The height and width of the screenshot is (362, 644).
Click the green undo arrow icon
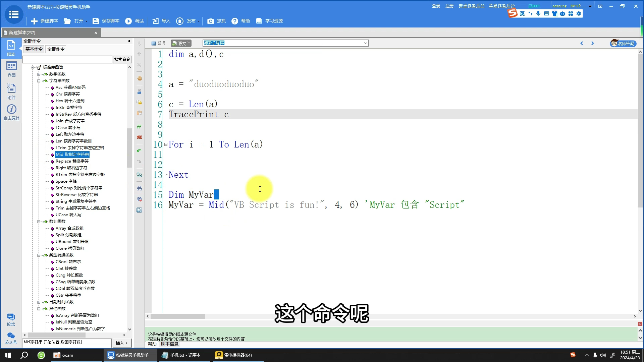[139, 151]
